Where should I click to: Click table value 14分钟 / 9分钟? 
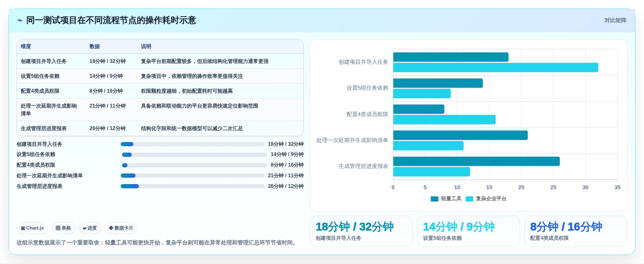pyautogui.click(x=106, y=76)
